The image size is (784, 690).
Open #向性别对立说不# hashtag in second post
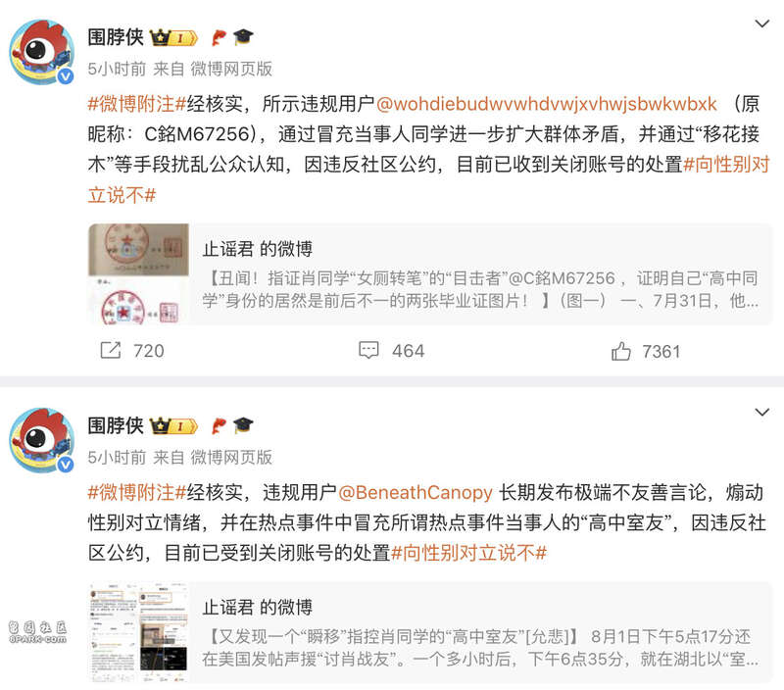pyautogui.click(x=468, y=553)
